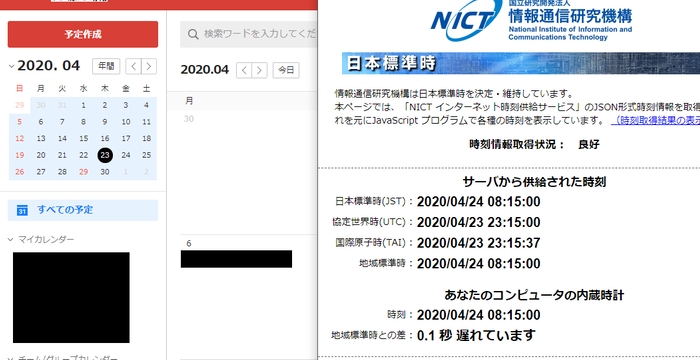Open the calendar icon beside すべての予定
Screen dimensions: 700x360
coord(22,210)
